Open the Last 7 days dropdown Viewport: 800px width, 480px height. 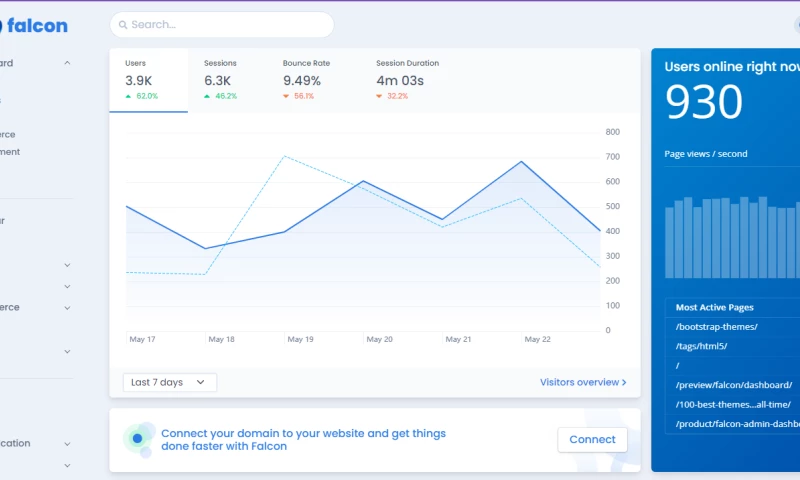coord(170,382)
